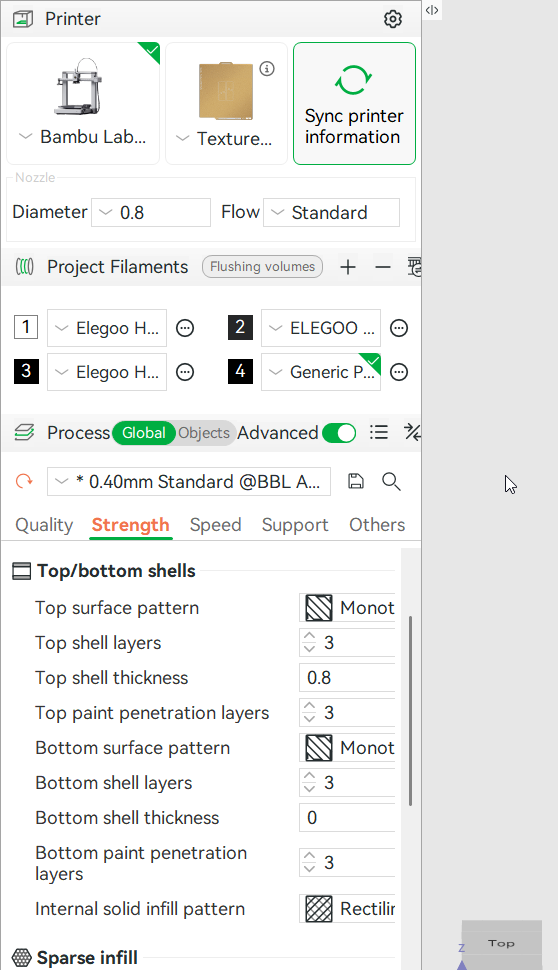Toggle the Advanced mode switch
The width and height of the screenshot is (558, 970).
pyautogui.click(x=339, y=433)
